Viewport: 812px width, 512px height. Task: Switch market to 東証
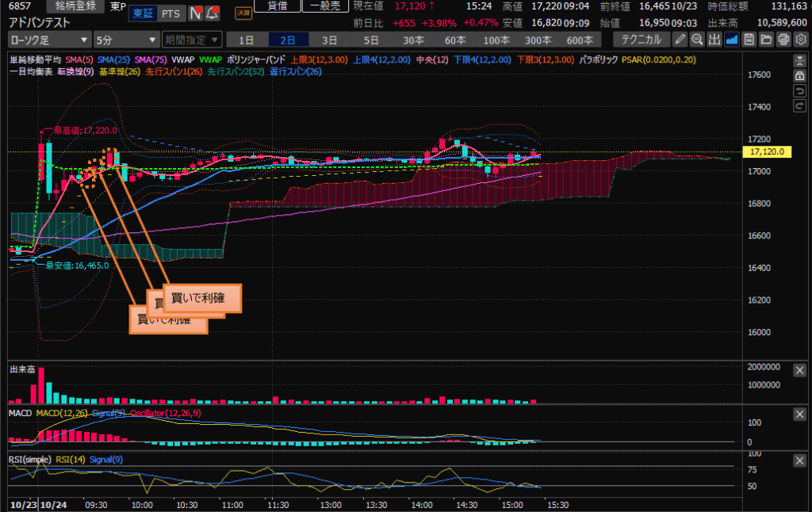click(x=143, y=13)
